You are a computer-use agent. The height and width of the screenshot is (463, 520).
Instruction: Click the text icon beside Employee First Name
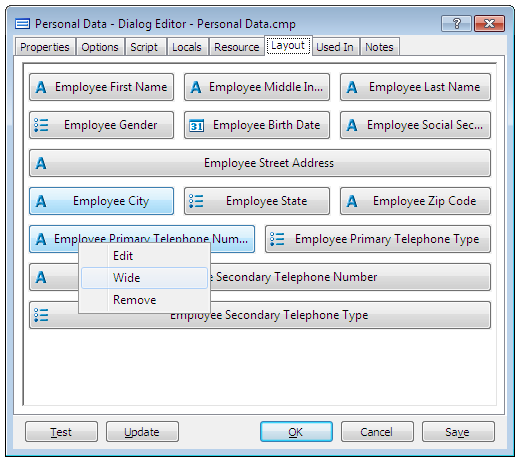[x=41, y=87]
